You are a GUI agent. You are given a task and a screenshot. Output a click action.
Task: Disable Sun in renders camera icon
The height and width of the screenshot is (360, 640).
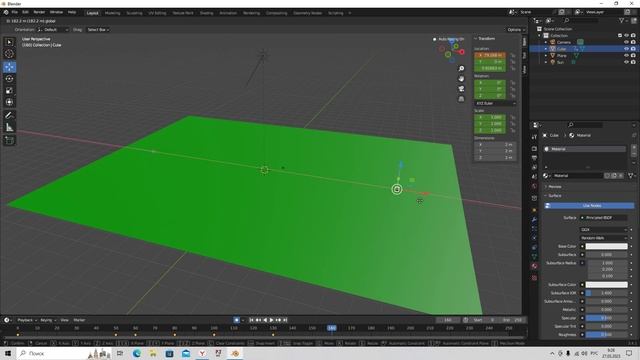click(x=633, y=62)
